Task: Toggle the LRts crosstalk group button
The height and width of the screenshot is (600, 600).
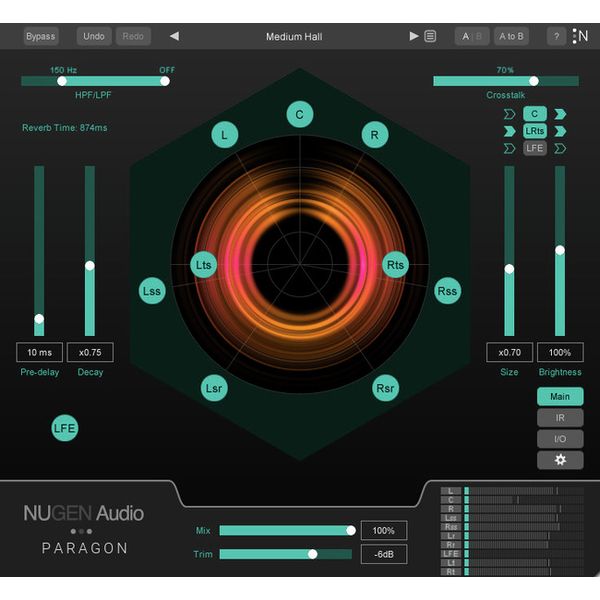Action: [535, 131]
